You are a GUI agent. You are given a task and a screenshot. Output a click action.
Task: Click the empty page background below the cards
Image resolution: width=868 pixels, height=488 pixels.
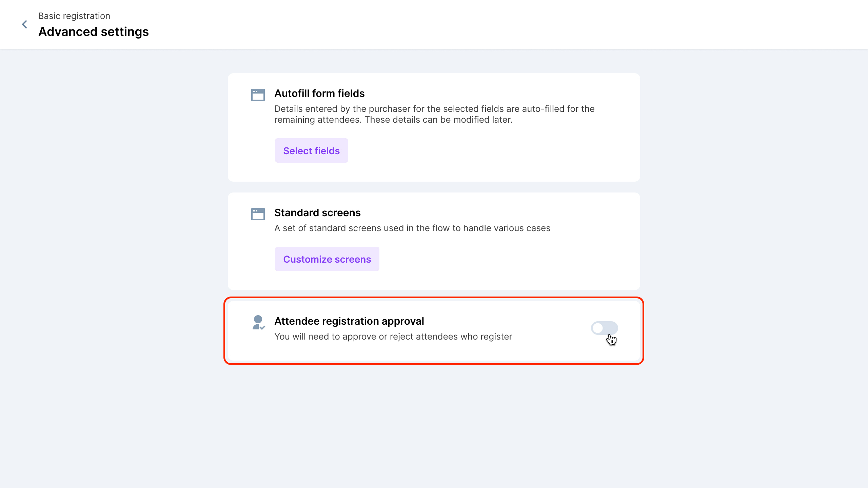click(434, 427)
